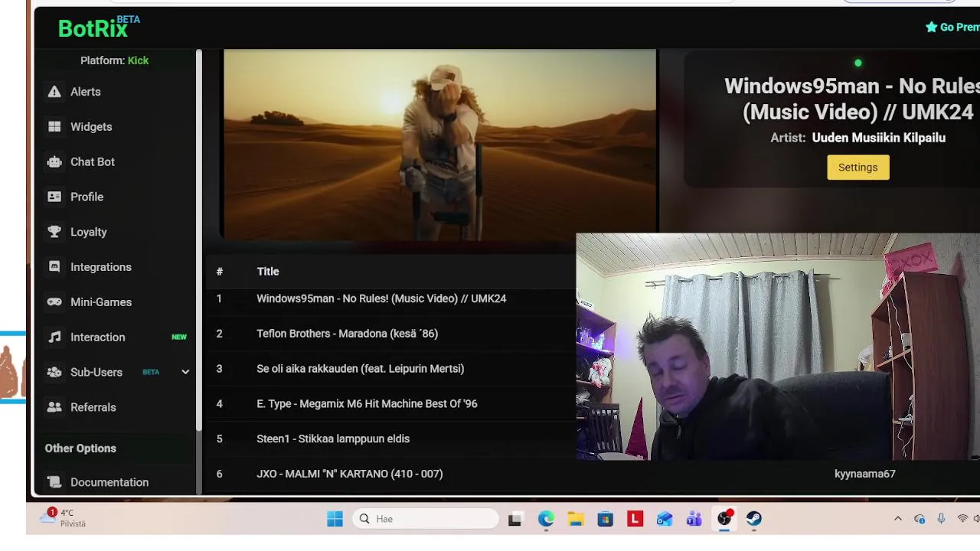Open File Explorer from taskbar

[576, 519]
